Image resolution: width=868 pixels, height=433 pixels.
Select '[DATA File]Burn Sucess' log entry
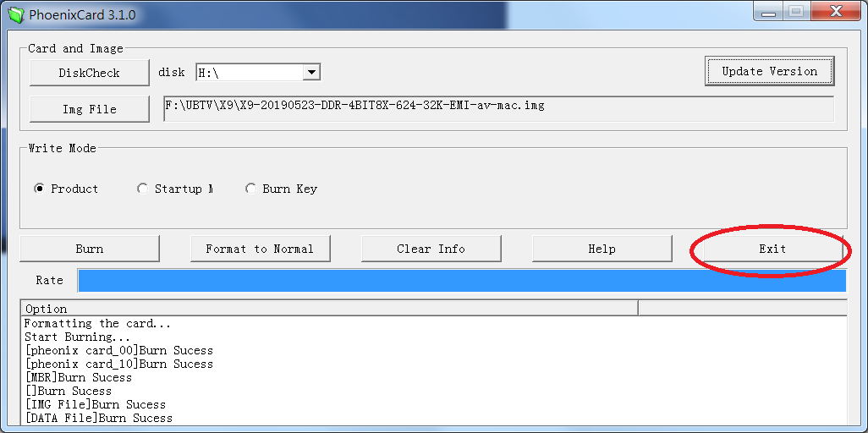coord(98,418)
